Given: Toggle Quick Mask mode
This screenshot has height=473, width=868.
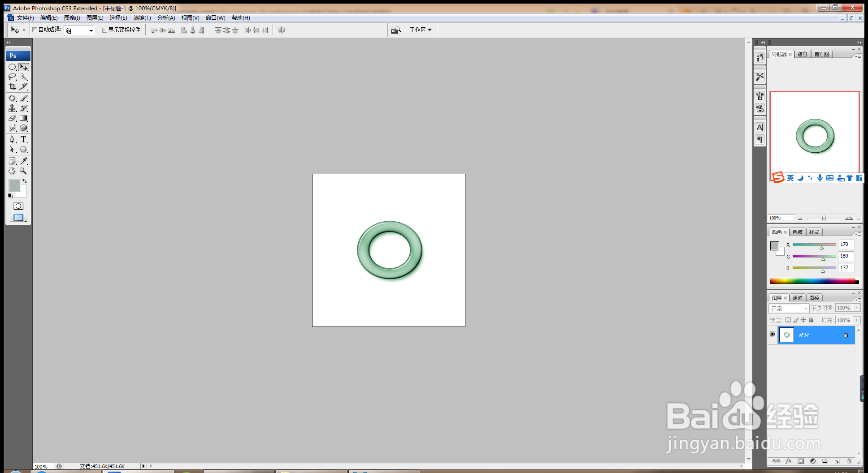Looking at the screenshot, I should [x=18, y=206].
